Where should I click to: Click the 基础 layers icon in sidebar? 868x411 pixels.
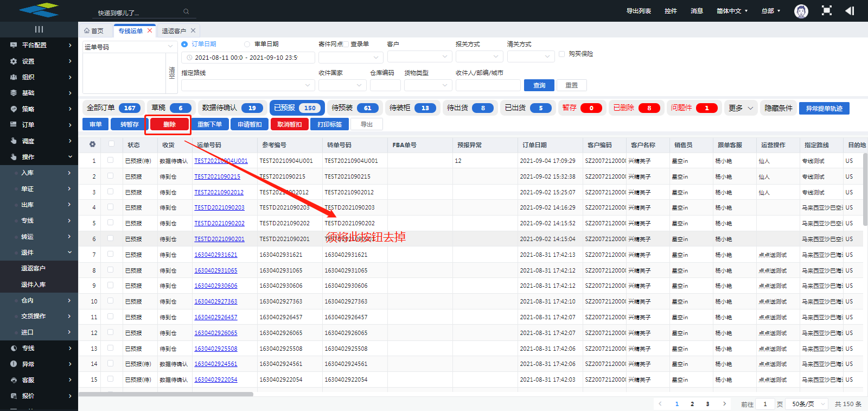(x=14, y=93)
